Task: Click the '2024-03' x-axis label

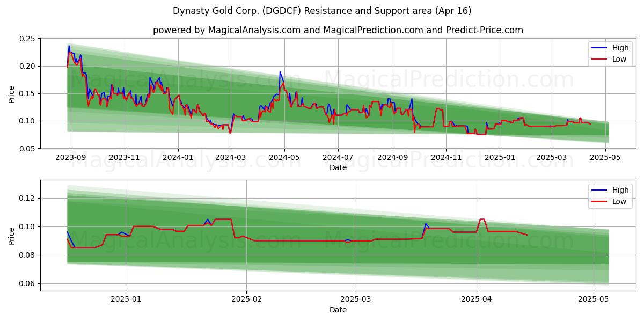Action: click(230, 158)
